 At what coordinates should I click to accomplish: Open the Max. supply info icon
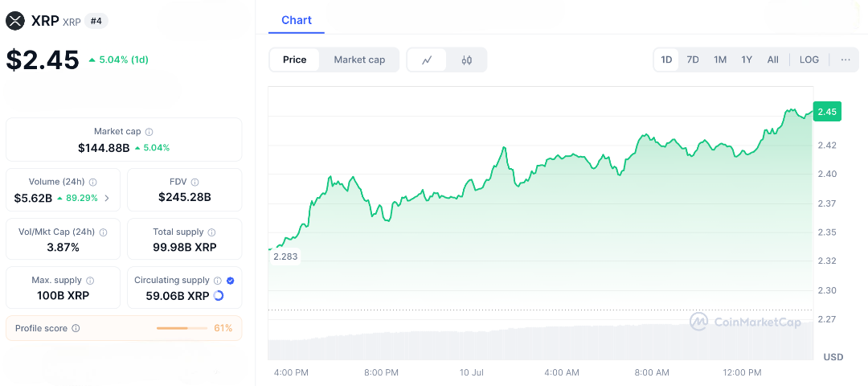pos(90,280)
